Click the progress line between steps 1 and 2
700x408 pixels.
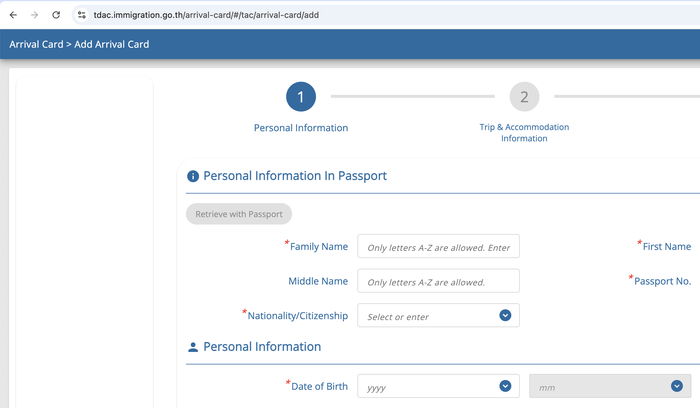[412, 97]
